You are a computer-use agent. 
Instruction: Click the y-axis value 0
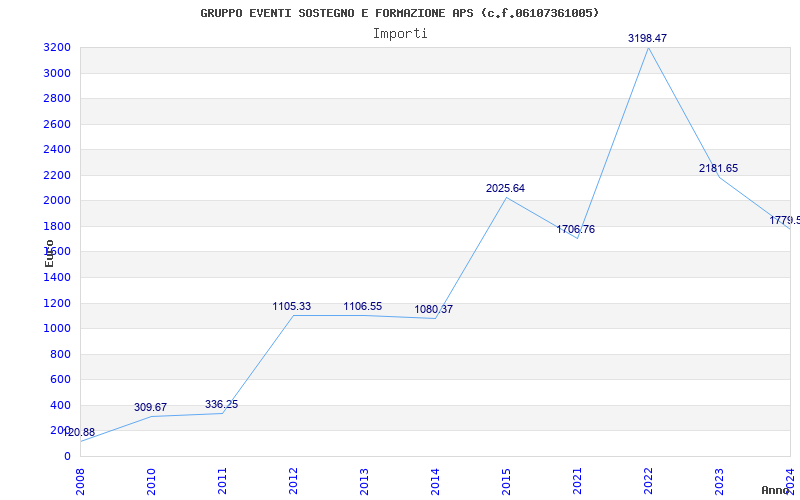click(67, 457)
